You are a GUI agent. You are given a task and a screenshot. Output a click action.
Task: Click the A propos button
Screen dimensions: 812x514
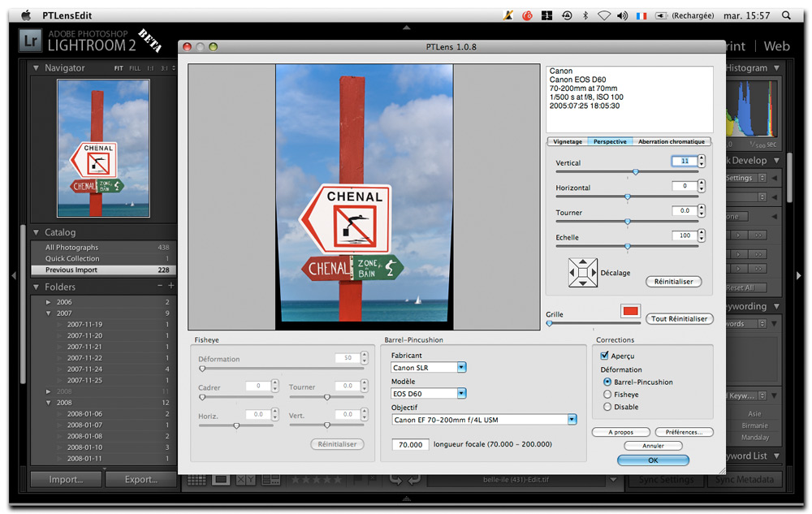pyautogui.click(x=621, y=432)
